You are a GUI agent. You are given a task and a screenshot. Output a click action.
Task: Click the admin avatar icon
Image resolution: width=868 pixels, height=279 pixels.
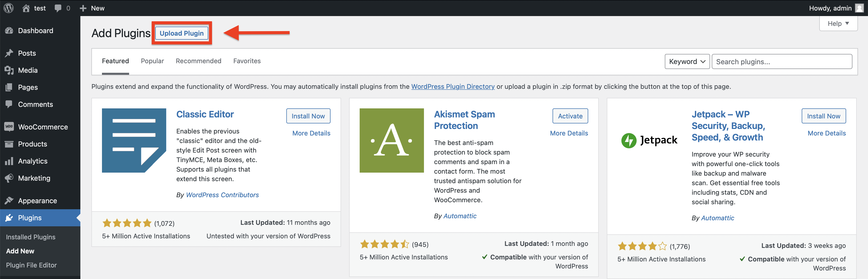click(x=859, y=8)
